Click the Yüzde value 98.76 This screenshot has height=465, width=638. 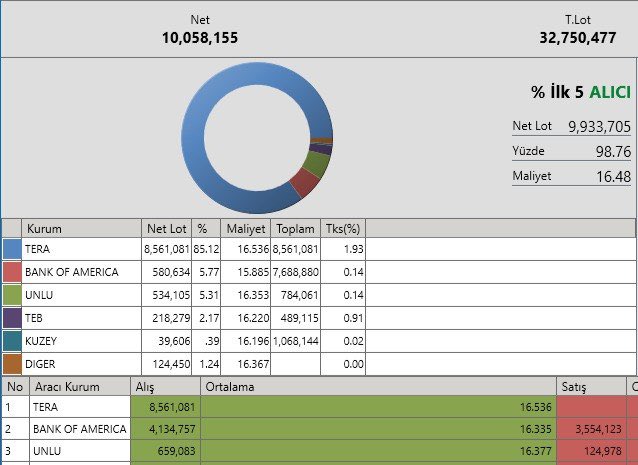pos(613,152)
